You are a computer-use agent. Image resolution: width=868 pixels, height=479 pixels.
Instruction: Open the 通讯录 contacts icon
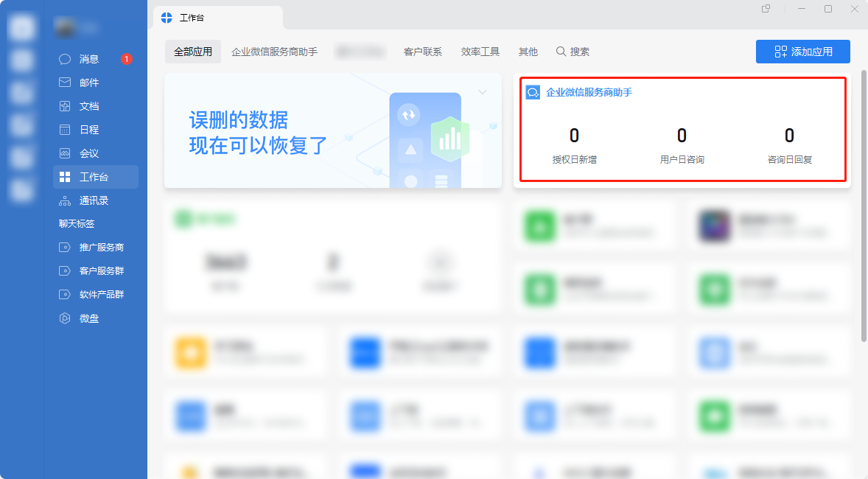click(65, 200)
